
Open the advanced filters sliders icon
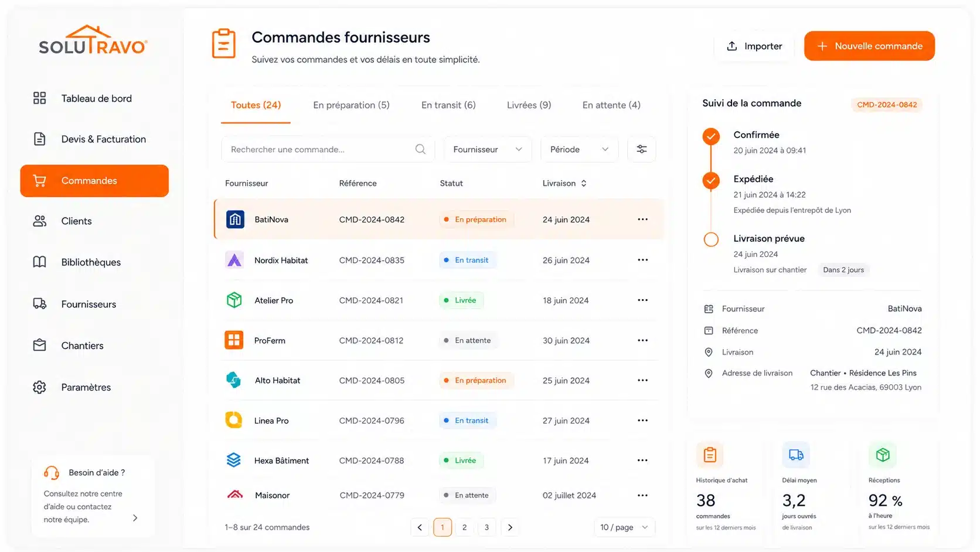click(x=641, y=150)
